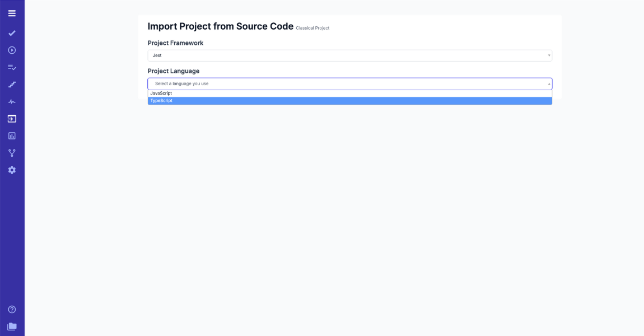This screenshot has height=336, width=644.
Task: Click the import project icon in sidebar
Action: point(12,118)
